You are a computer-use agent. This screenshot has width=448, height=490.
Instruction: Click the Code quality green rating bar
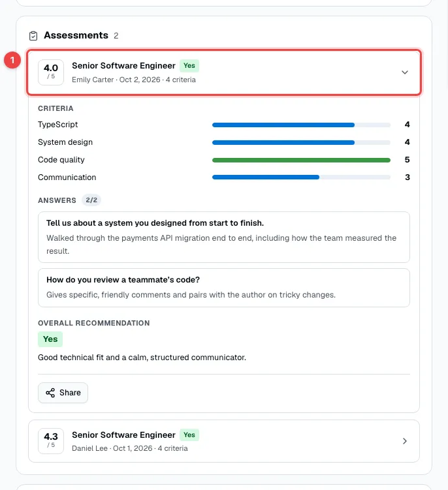point(301,160)
